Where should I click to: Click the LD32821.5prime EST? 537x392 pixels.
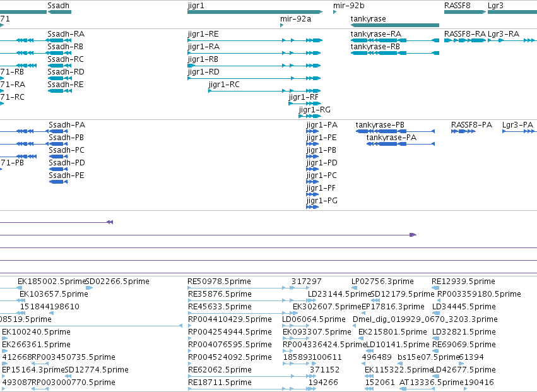pos(435,338)
